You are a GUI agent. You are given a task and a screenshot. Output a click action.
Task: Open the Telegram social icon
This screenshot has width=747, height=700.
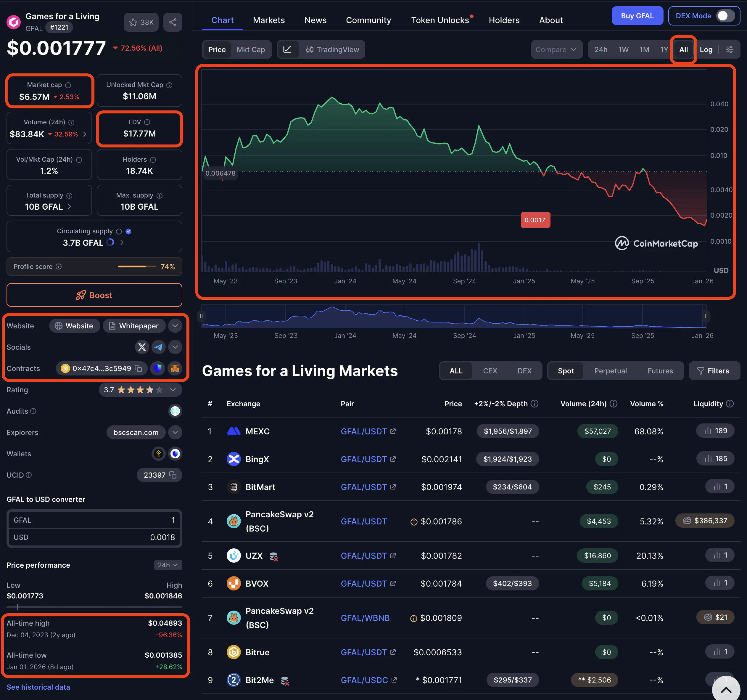(x=159, y=347)
